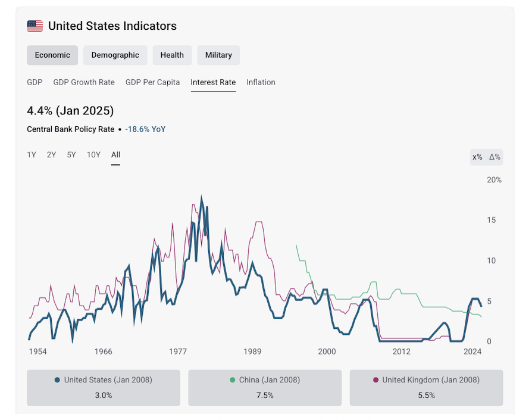Set chart range to 2Y
Viewport: 532px width, 420px height.
tap(52, 155)
